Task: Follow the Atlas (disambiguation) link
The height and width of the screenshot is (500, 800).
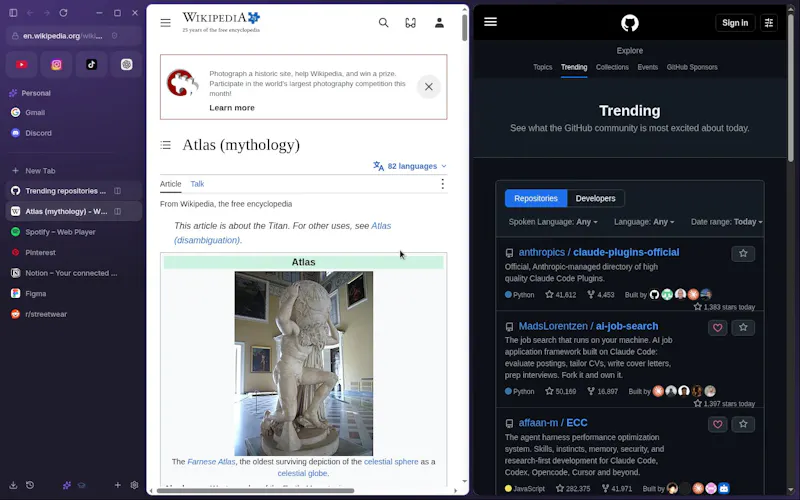Action: click(x=283, y=233)
